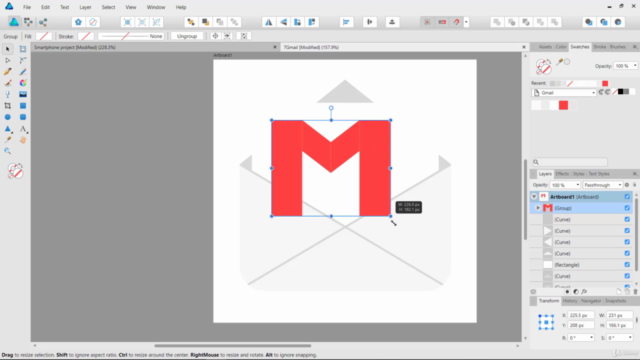
Task: Select the Place Image tool
Action: click(x=23, y=94)
